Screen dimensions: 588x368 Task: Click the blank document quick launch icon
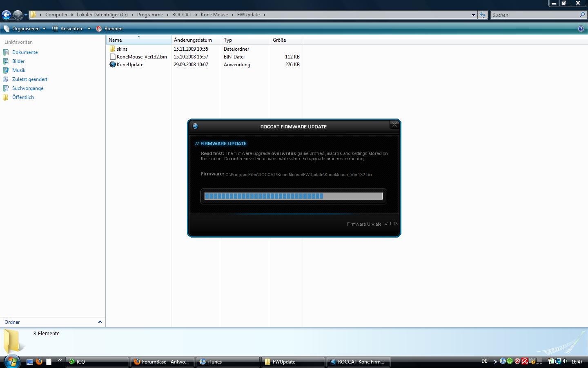click(49, 361)
